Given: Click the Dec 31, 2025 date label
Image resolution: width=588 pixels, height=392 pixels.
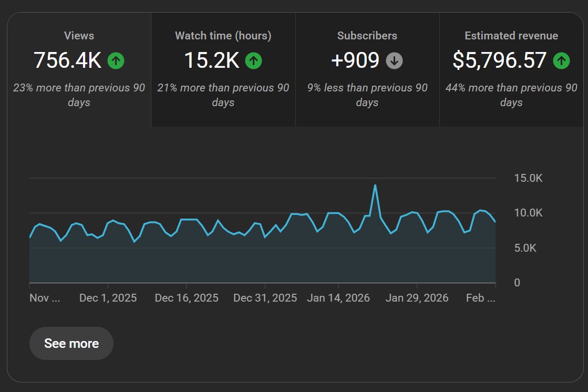Looking at the screenshot, I should (x=265, y=298).
